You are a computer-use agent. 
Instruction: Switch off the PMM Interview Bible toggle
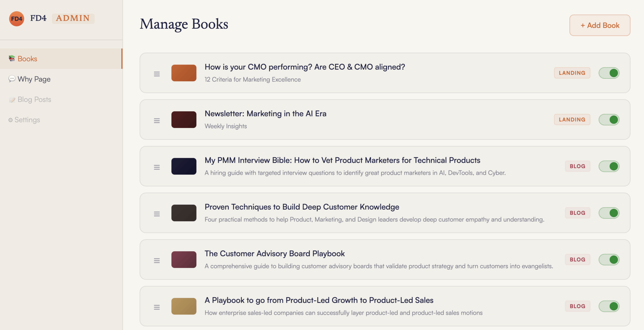coord(609,166)
